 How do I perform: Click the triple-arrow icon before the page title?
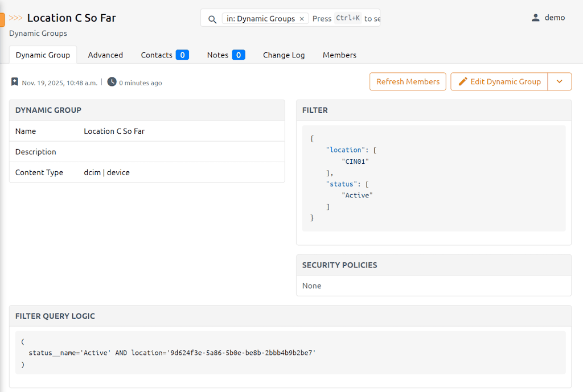click(x=16, y=18)
